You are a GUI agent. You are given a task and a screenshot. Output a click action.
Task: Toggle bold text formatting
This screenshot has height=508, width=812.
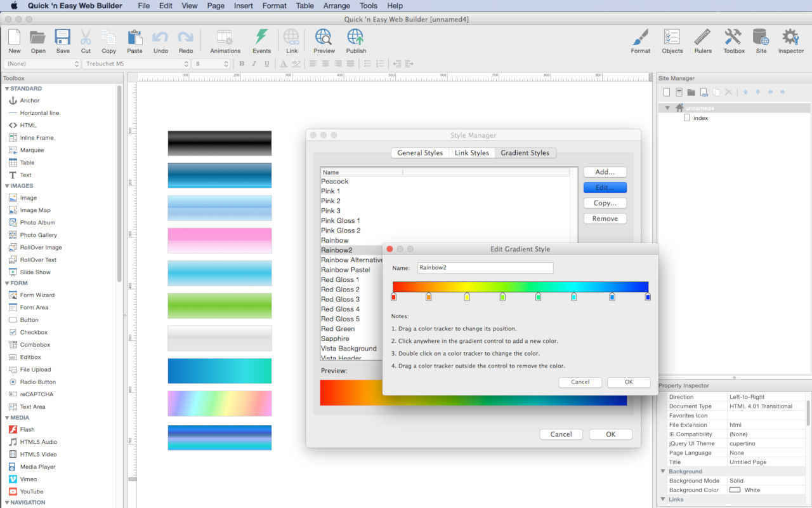(x=242, y=63)
